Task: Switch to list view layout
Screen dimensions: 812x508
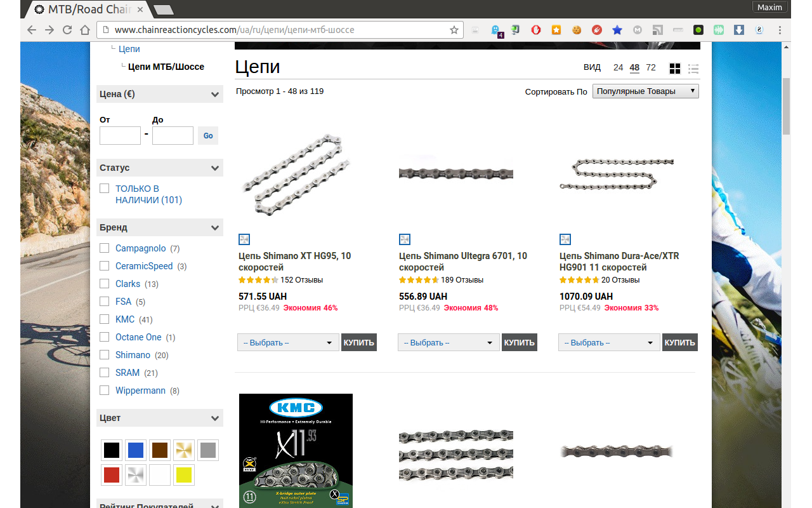Action: [x=693, y=69]
